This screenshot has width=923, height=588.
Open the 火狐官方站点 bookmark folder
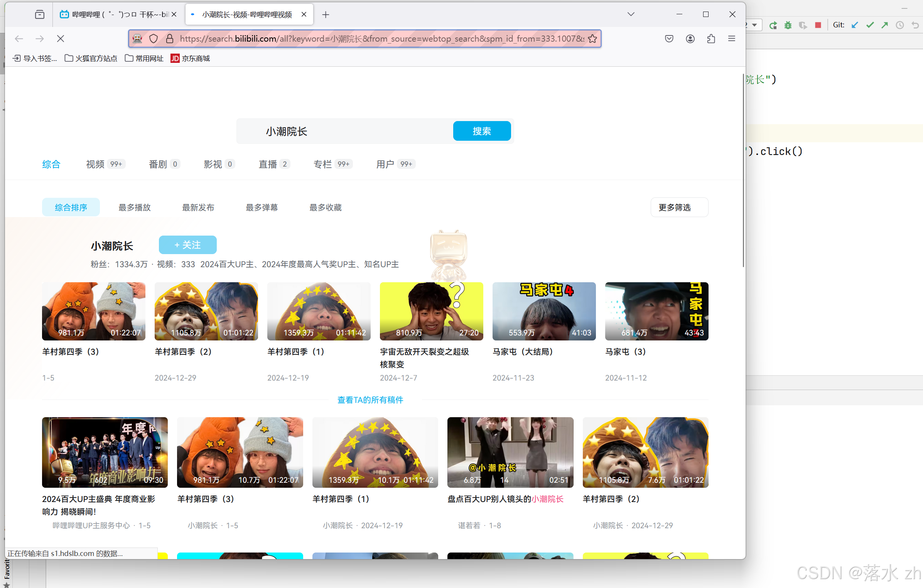click(x=91, y=58)
